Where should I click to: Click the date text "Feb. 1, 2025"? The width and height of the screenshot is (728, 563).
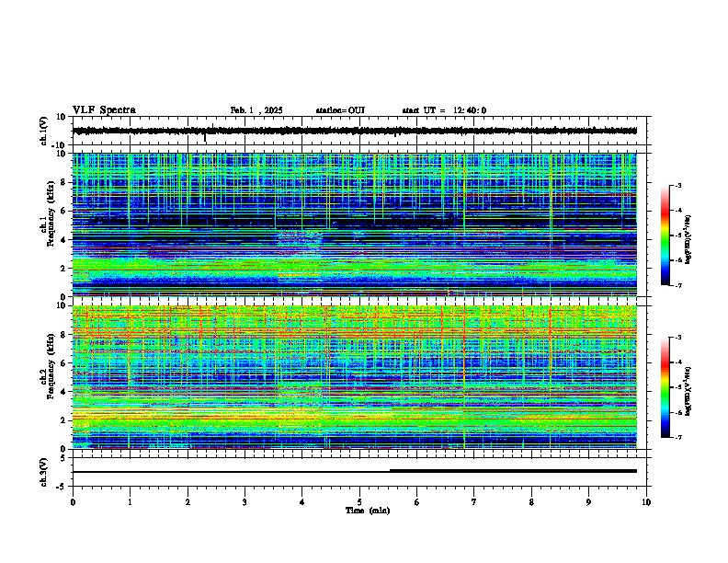[256, 110]
